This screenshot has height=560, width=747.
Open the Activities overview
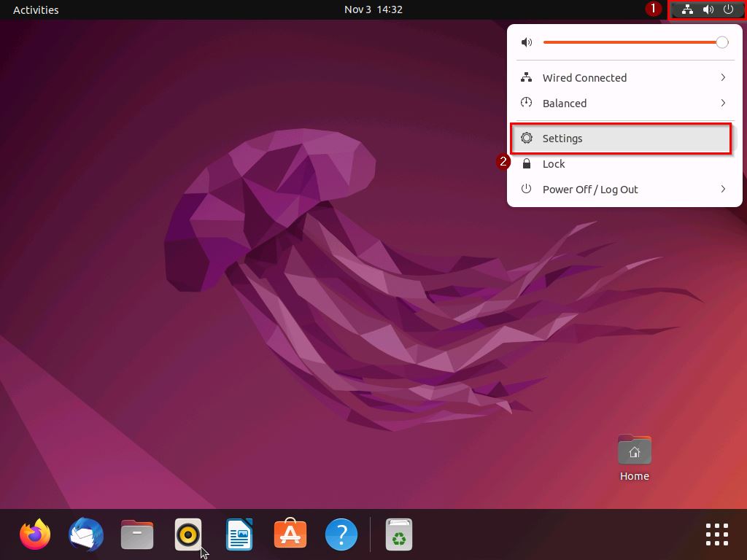[36, 9]
